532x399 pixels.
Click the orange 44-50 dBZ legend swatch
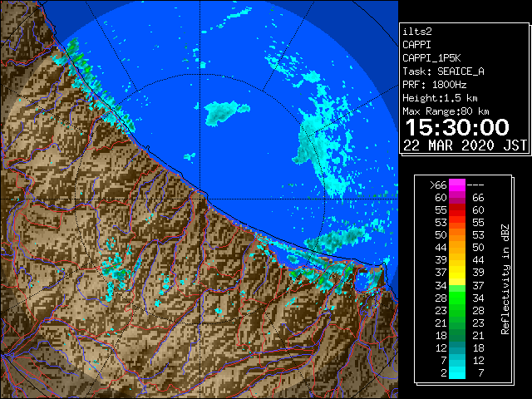coord(457,248)
